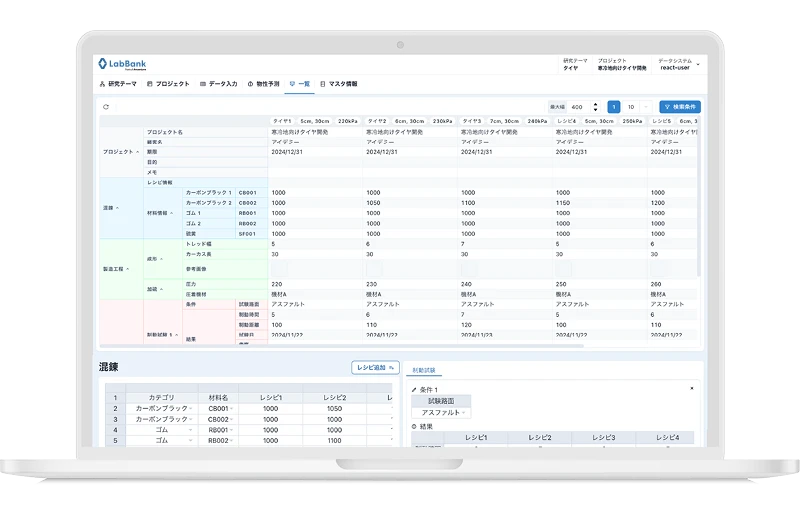Screen dimensions: 800x520
Task: Switch to the 一覧 tab
Action: pos(300,84)
